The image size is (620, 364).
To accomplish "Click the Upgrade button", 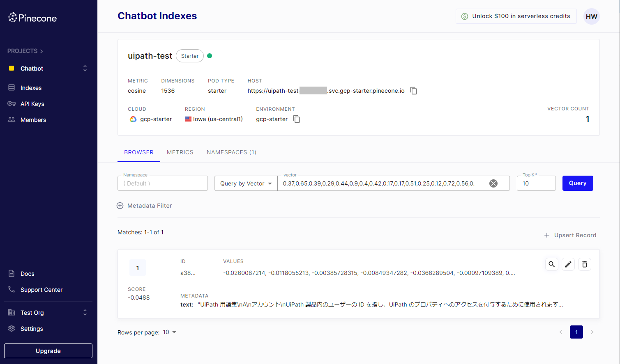I will [x=48, y=351].
